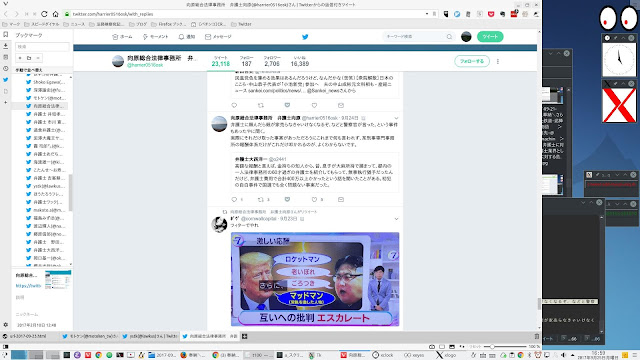Toggle pin on the xclock window titlebar
This screenshot has height=360, width=640.
pyautogui.click(x=616, y=38)
